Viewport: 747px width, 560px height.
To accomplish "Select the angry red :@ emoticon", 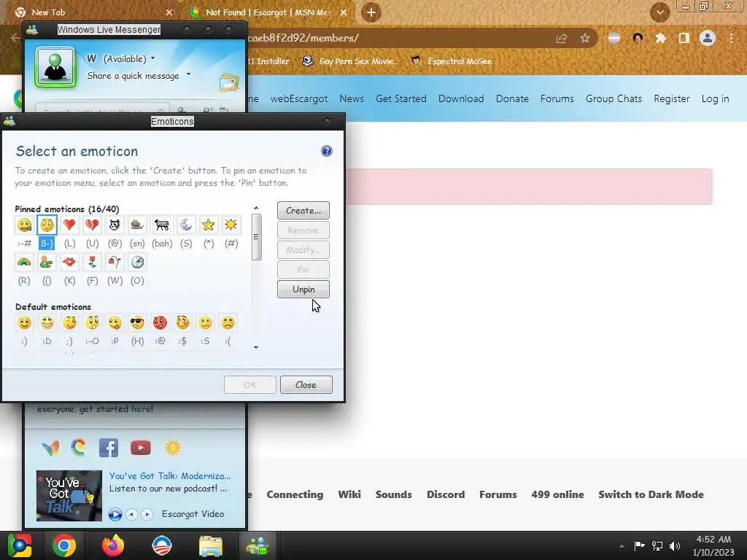I will (x=160, y=323).
